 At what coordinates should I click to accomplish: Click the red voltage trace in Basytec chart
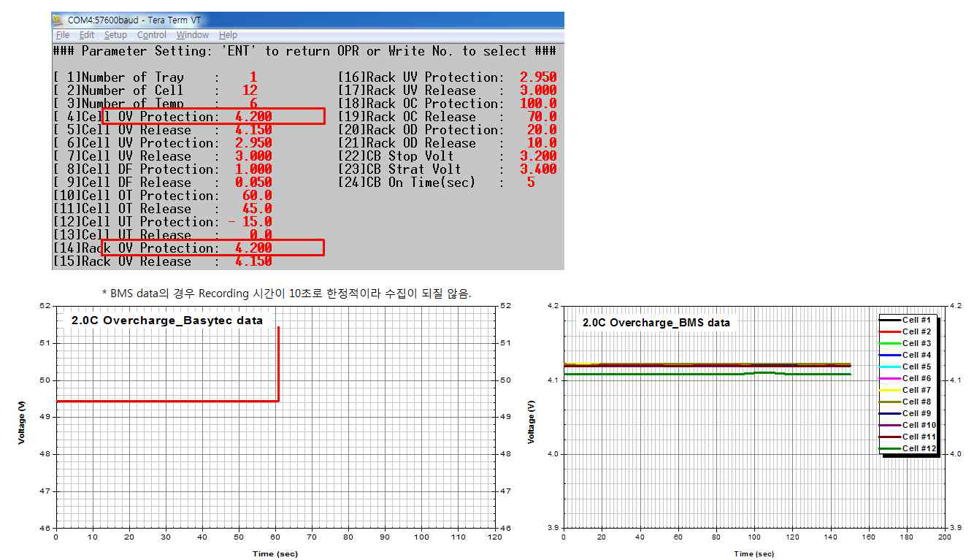click(167, 401)
